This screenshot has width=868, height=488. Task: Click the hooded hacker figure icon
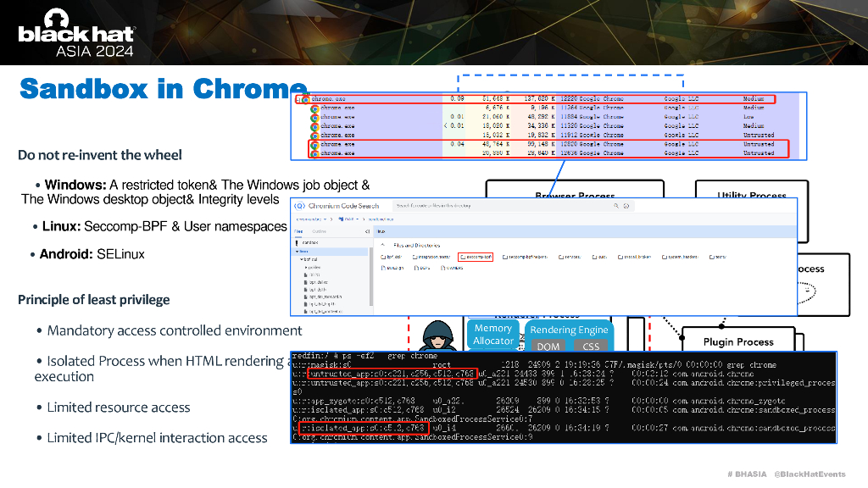pos(438,335)
